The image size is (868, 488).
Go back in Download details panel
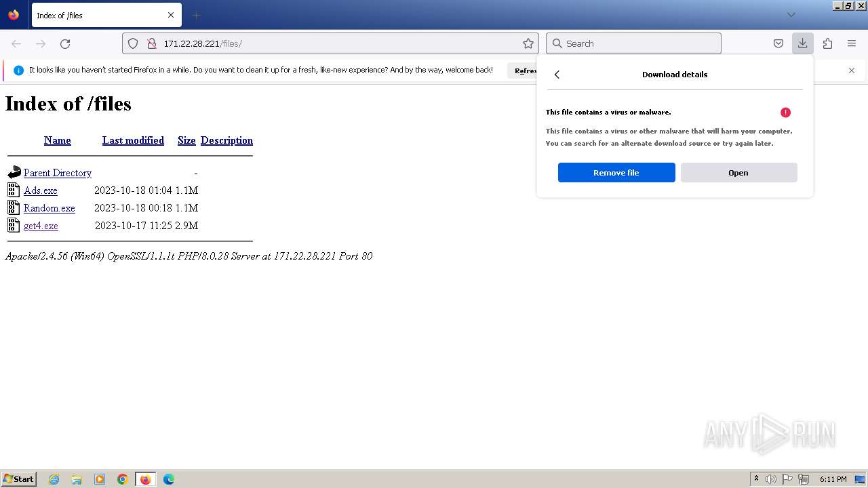pyautogui.click(x=557, y=75)
